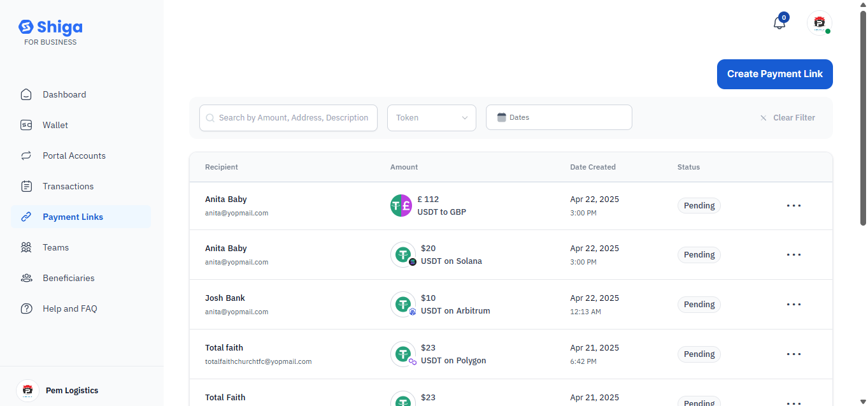Focus the search by amount input field
Screen dimensions: 868x406
(x=288, y=118)
